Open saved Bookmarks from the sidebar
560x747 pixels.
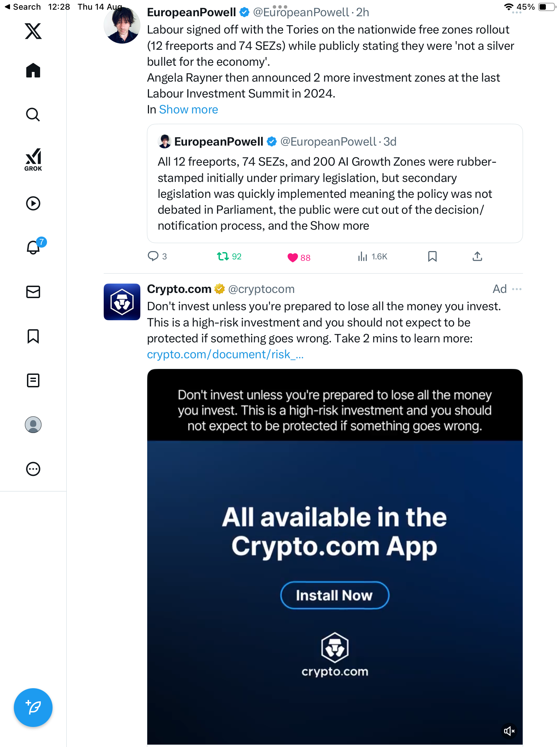(33, 336)
